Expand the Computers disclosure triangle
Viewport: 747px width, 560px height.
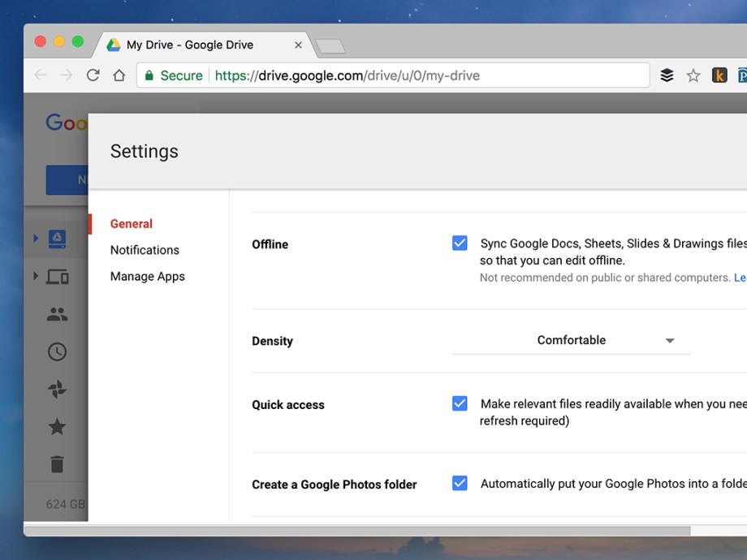[x=35, y=277]
